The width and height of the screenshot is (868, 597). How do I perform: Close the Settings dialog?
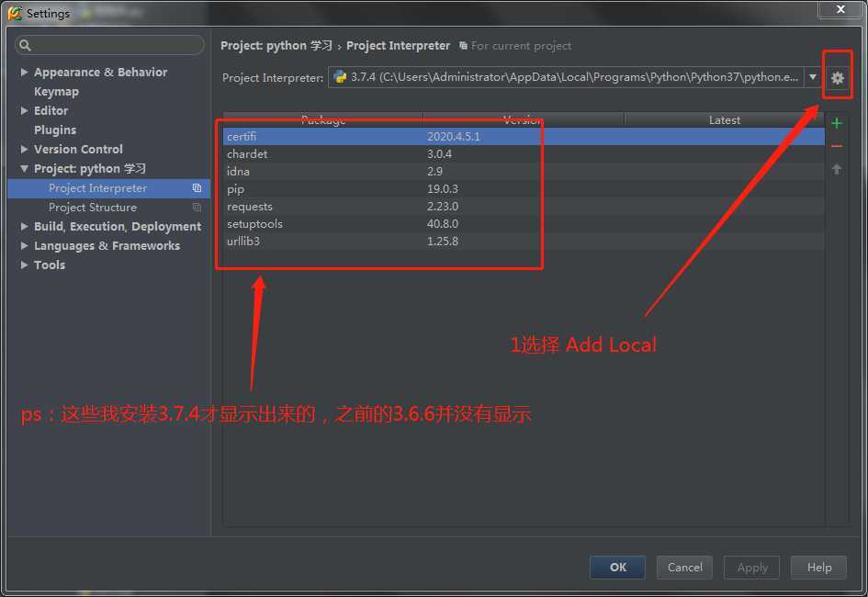(840, 9)
